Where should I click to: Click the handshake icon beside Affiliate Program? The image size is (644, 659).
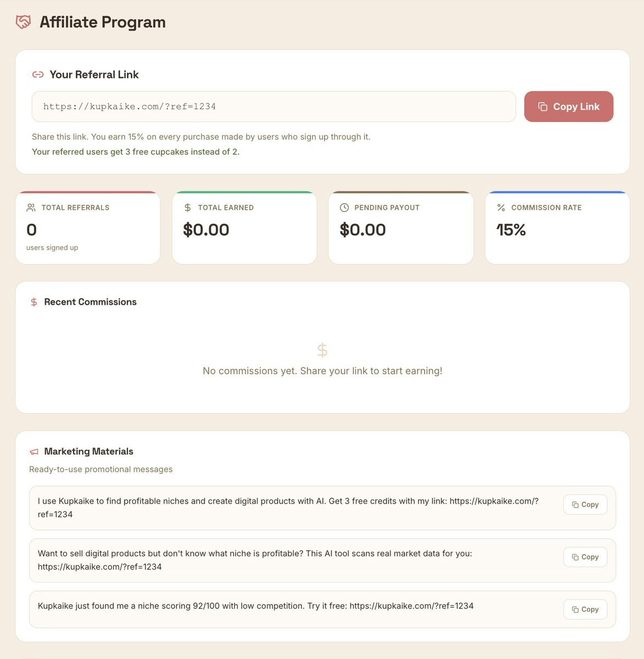coord(23,22)
